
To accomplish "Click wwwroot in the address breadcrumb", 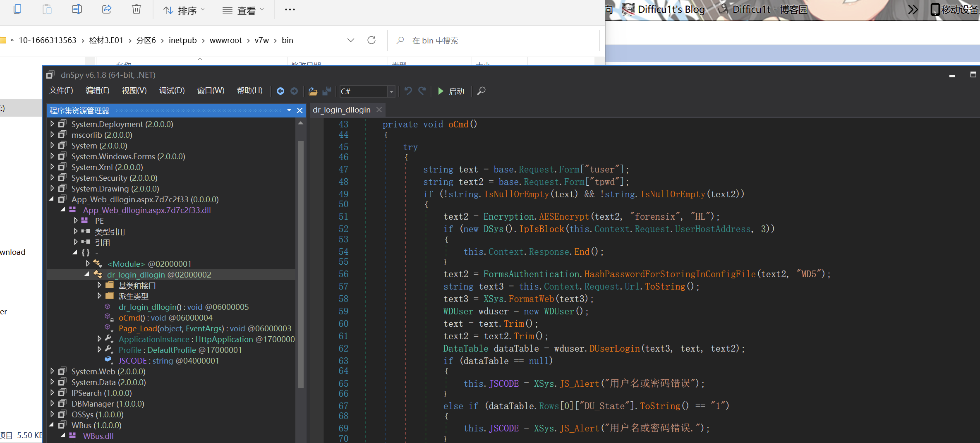I will pos(225,40).
